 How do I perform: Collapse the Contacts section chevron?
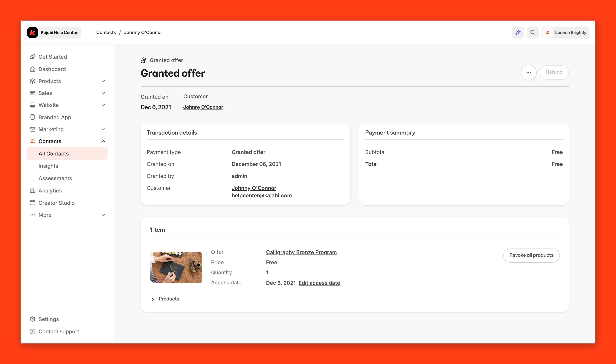point(103,141)
